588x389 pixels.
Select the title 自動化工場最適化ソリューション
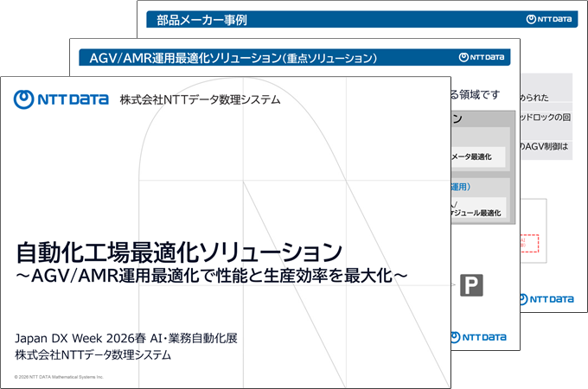pos(179,252)
